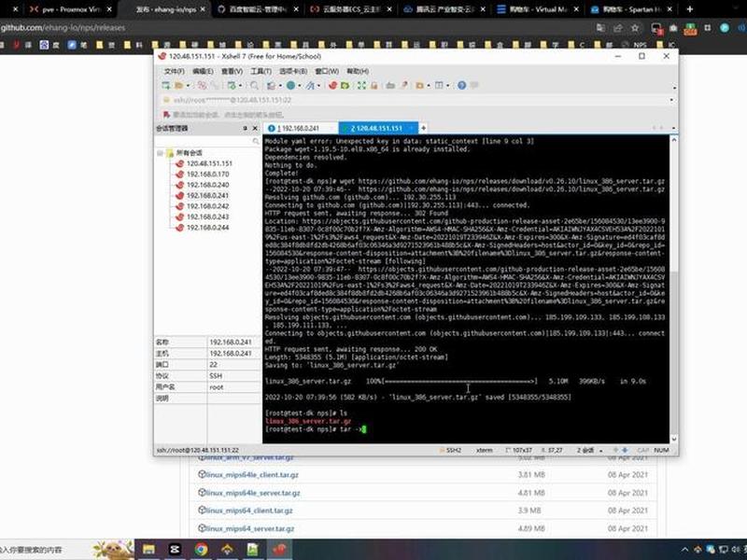
Task: Show hidden system tray icons
Action: click(684, 550)
